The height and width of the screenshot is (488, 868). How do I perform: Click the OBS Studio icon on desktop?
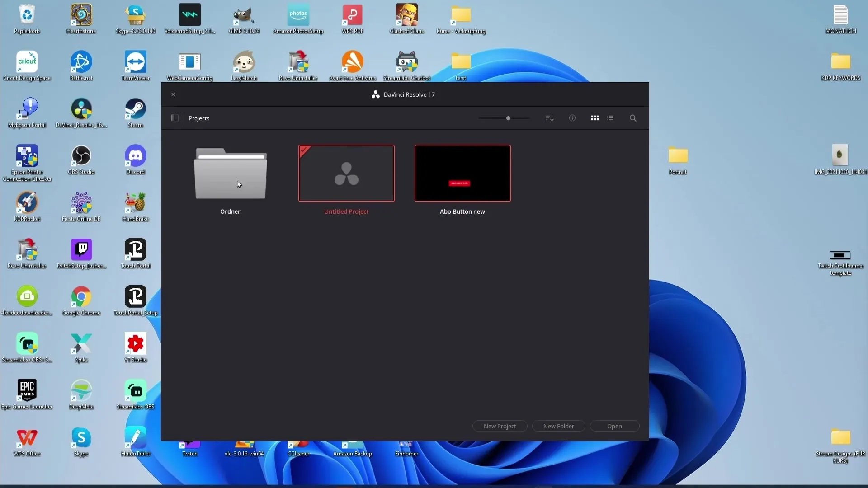tap(81, 155)
